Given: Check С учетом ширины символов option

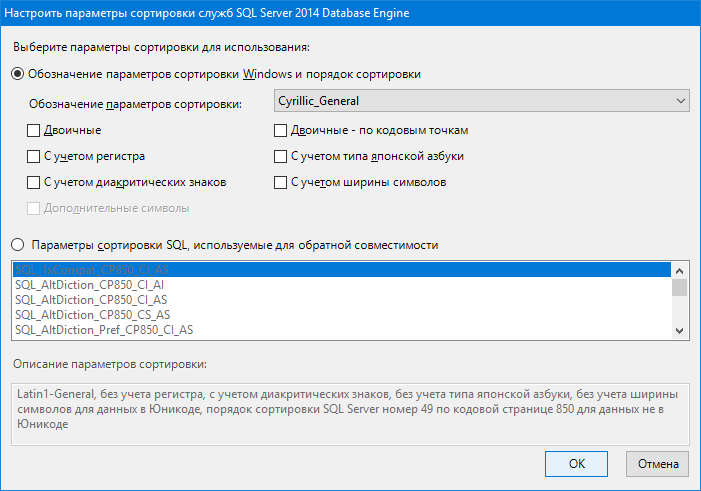Looking at the screenshot, I should 281,182.
